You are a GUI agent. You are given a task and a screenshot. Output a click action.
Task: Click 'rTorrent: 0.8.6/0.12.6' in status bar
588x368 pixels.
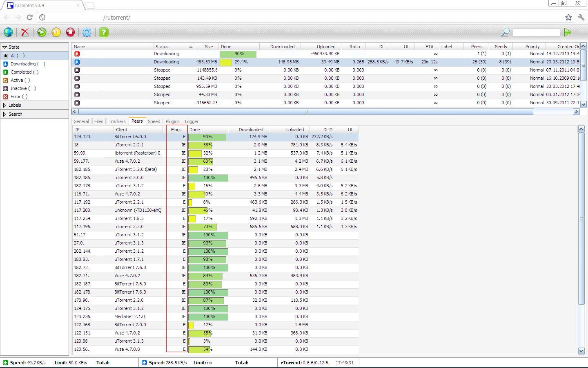tap(304, 363)
